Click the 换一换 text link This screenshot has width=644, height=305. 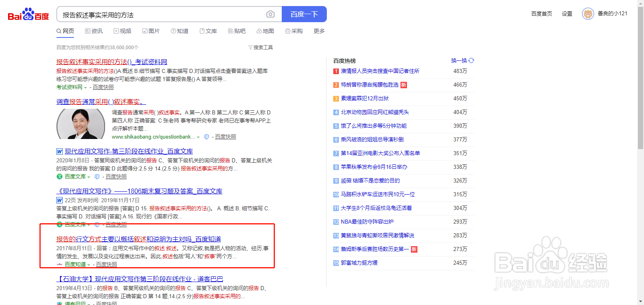(459, 60)
